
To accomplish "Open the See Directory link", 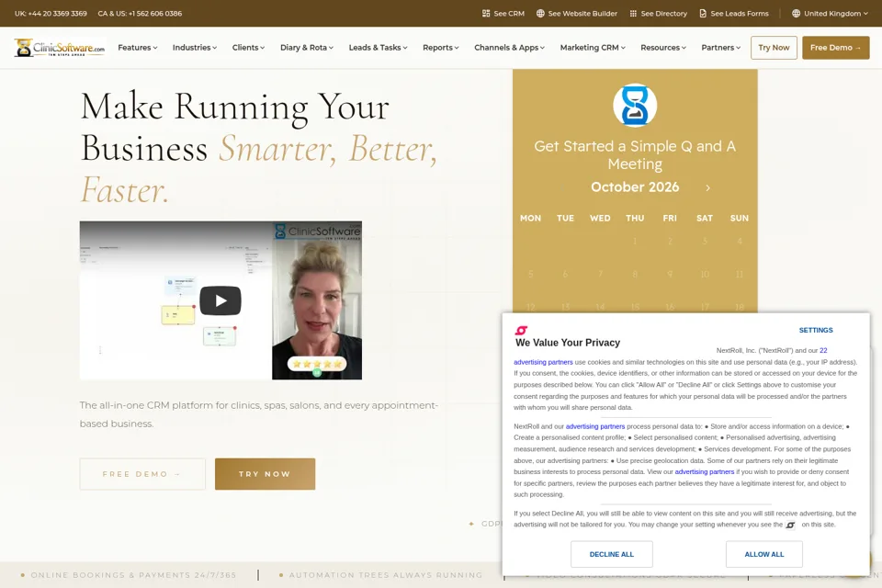I will click(x=658, y=14).
